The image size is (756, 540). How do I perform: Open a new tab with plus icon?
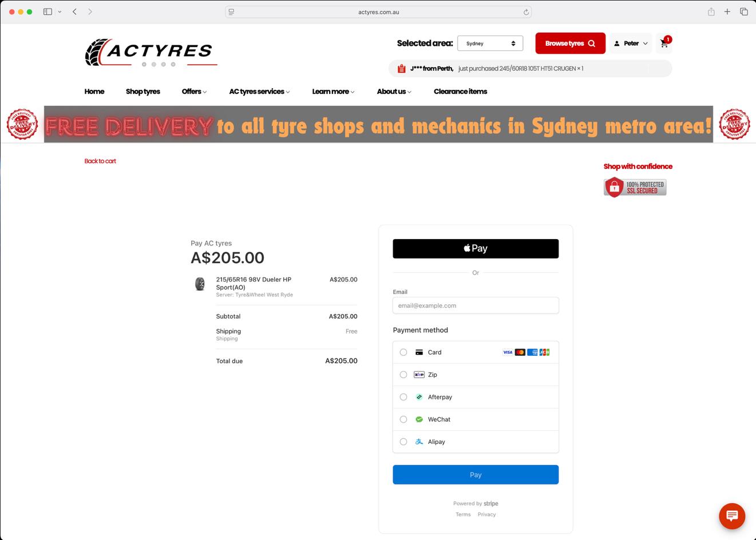coord(727,11)
